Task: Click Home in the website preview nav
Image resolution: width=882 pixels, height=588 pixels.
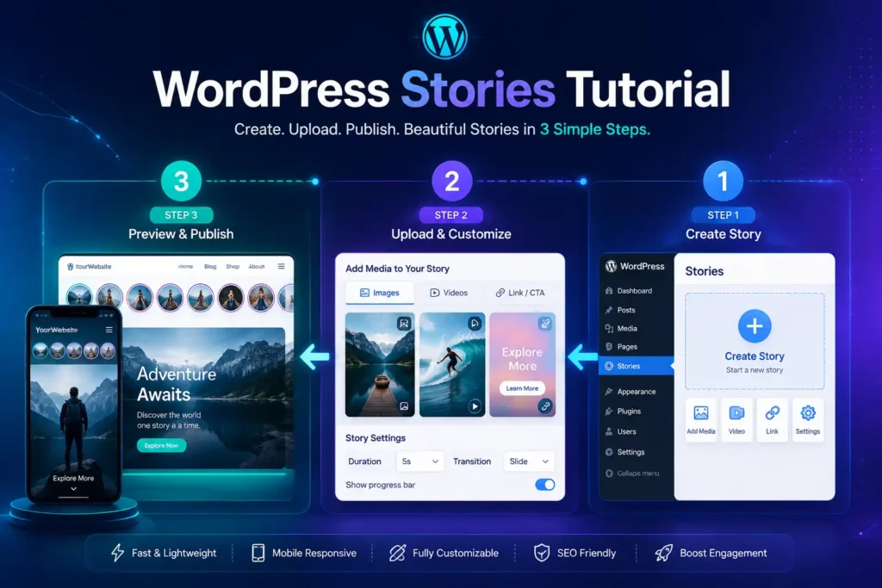Action: click(x=185, y=267)
